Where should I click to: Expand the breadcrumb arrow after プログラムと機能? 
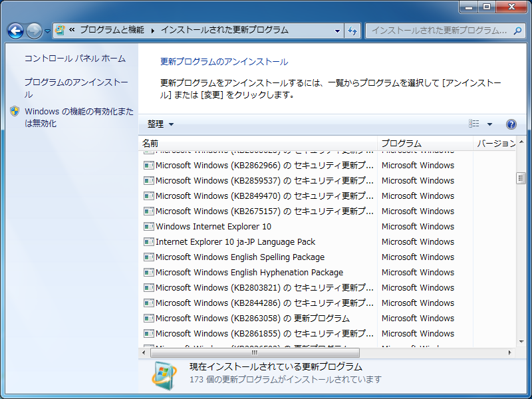[x=153, y=31]
